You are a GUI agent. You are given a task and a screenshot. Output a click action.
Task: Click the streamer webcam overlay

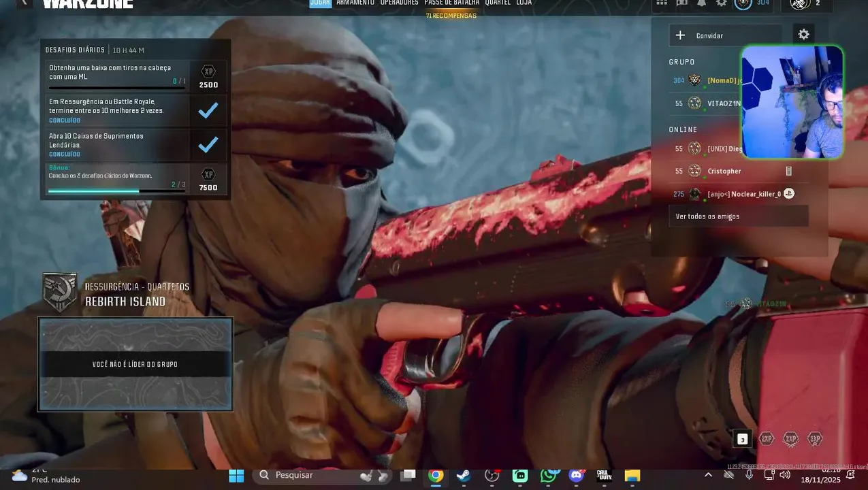coord(792,102)
